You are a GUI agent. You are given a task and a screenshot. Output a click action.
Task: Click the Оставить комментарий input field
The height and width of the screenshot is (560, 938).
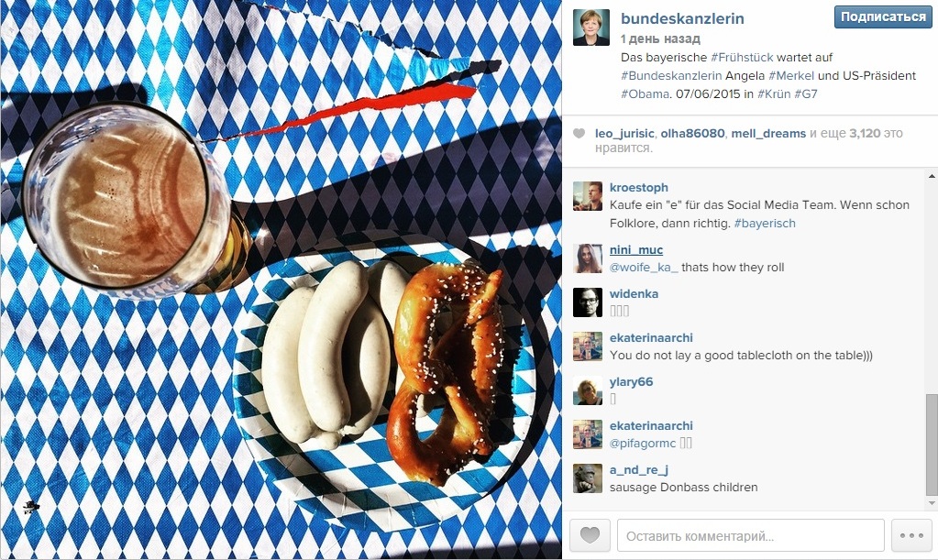[751, 535]
